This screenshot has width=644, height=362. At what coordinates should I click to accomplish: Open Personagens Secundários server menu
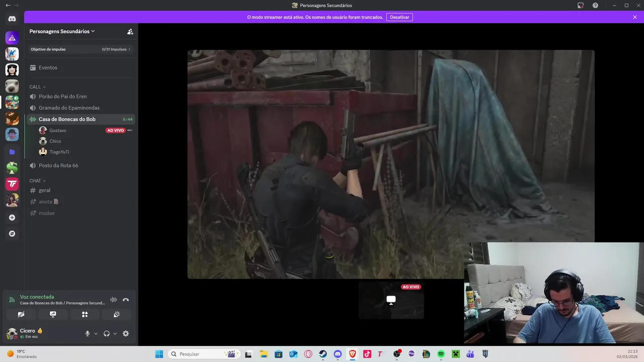pyautogui.click(x=62, y=31)
